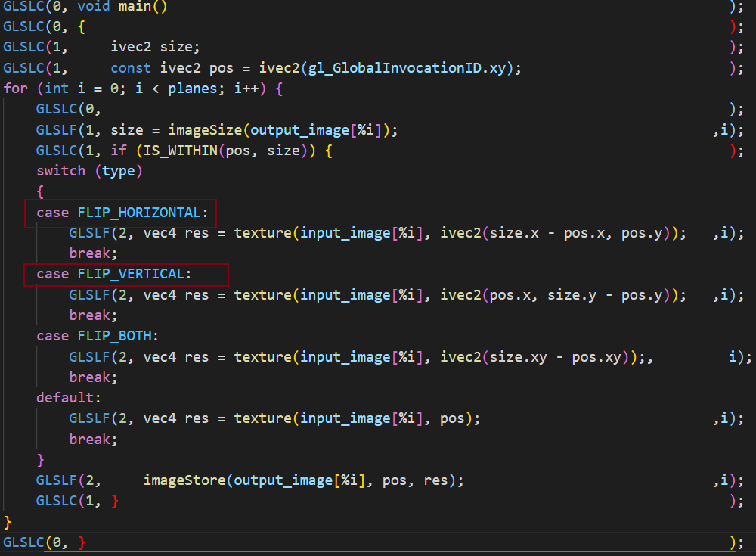Click the opening brace below switch statement
The width and height of the screenshot is (756, 556).
40,192
